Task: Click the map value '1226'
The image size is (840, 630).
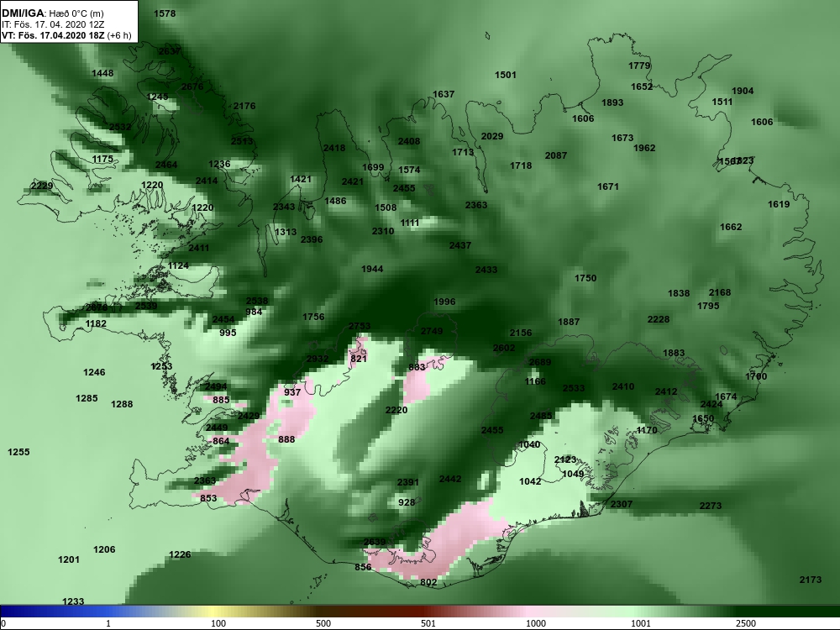Action: [180, 554]
